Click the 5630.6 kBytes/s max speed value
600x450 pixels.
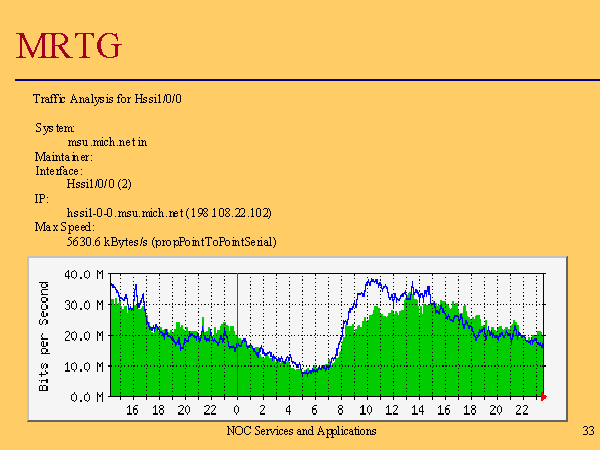pos(171,241)
